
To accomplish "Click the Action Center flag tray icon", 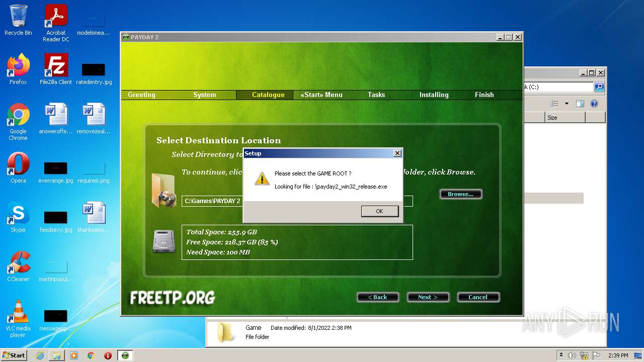I will pos(596,355).
